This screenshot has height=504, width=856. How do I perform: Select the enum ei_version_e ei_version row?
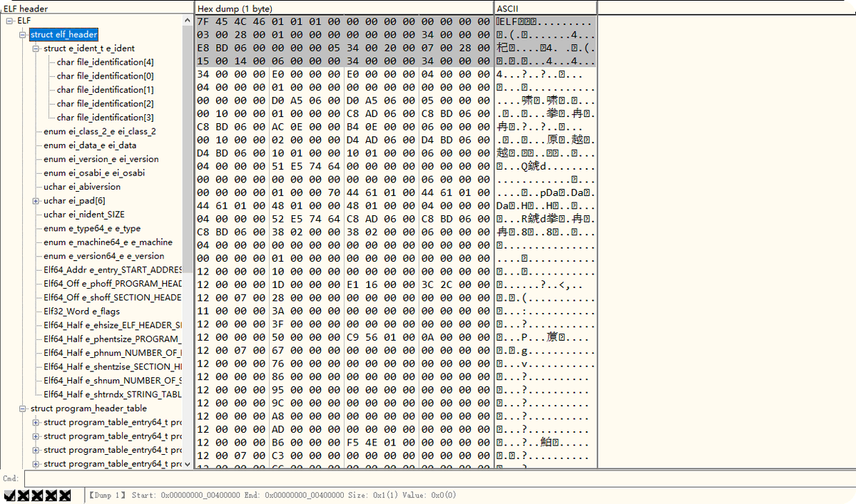click(x=101, y=159)
